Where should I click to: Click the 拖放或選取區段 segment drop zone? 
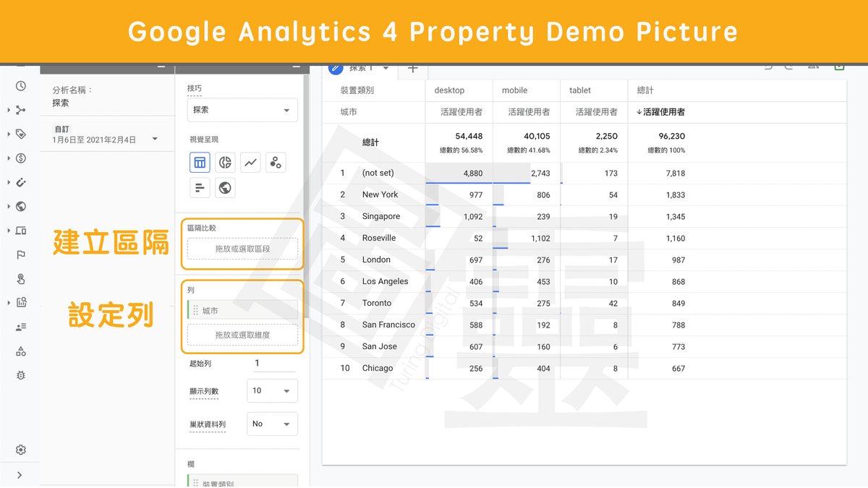[x=242, y=249]
